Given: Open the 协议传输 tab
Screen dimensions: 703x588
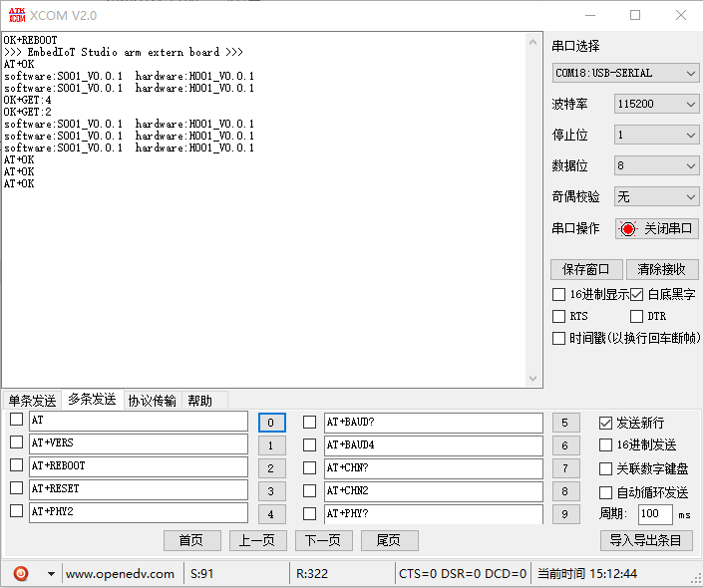Looking at the screenshot, I should click(x=152, y=401).
